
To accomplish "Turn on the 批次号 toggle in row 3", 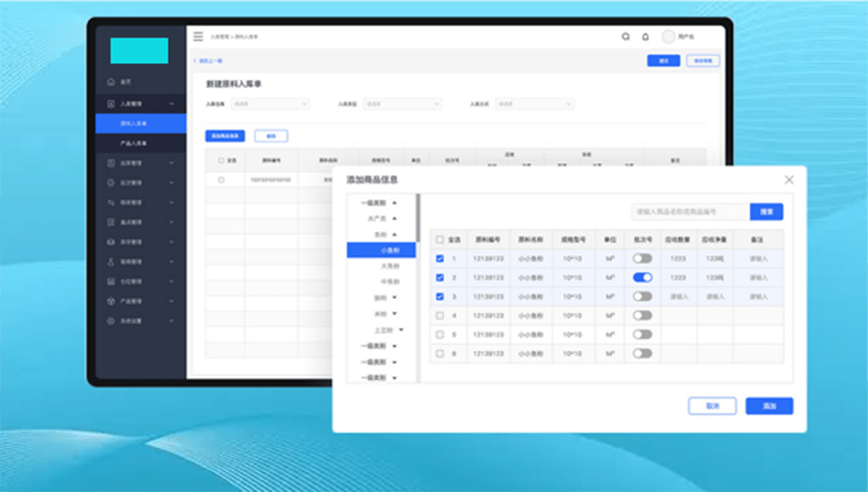I will [x=642, y=297].
